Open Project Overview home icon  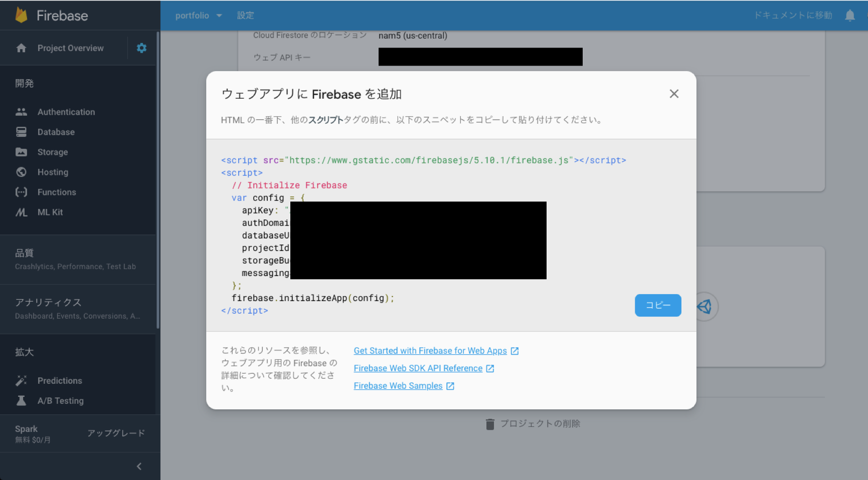[x=21, y=48]
